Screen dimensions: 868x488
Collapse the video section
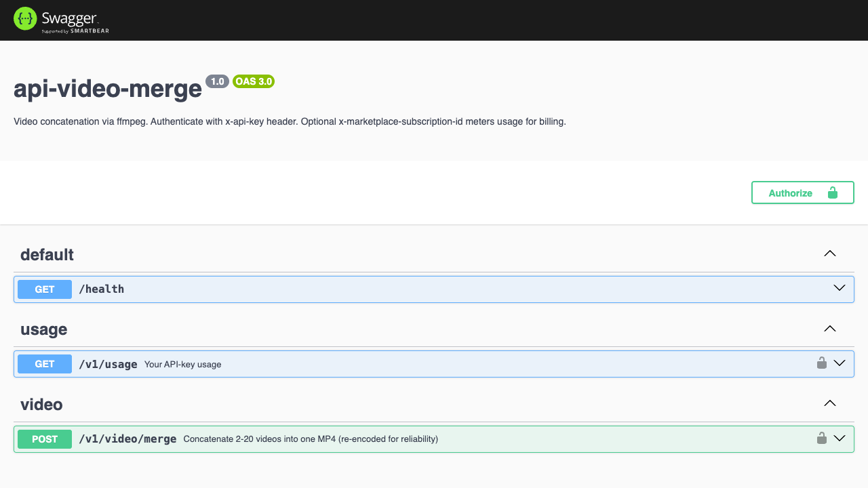[x=829, y=403]
